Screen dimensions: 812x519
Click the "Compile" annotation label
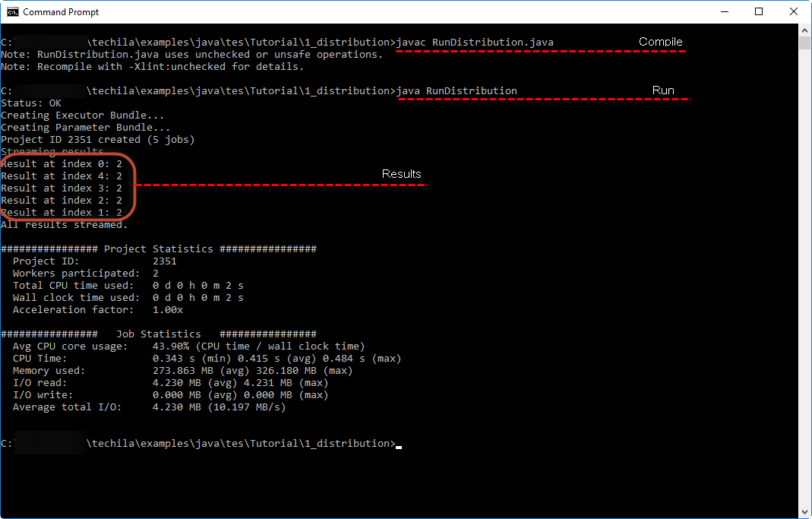tap(660, 42)
